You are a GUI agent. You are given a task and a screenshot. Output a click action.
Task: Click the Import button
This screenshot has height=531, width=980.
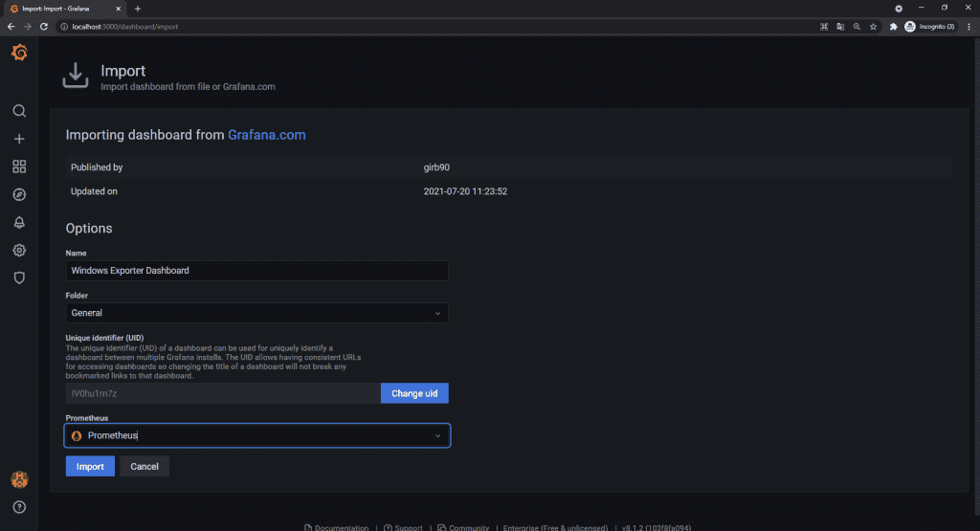tap(90, 466)
